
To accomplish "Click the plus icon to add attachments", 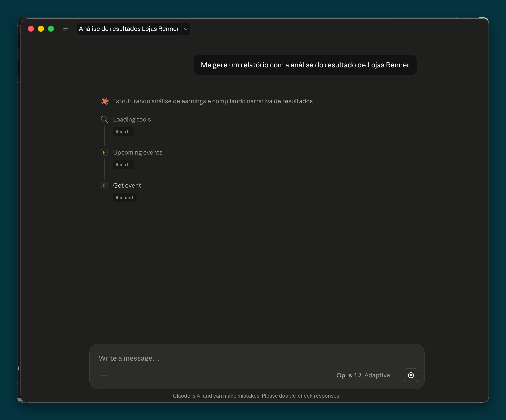I will (x=104, y=375).
